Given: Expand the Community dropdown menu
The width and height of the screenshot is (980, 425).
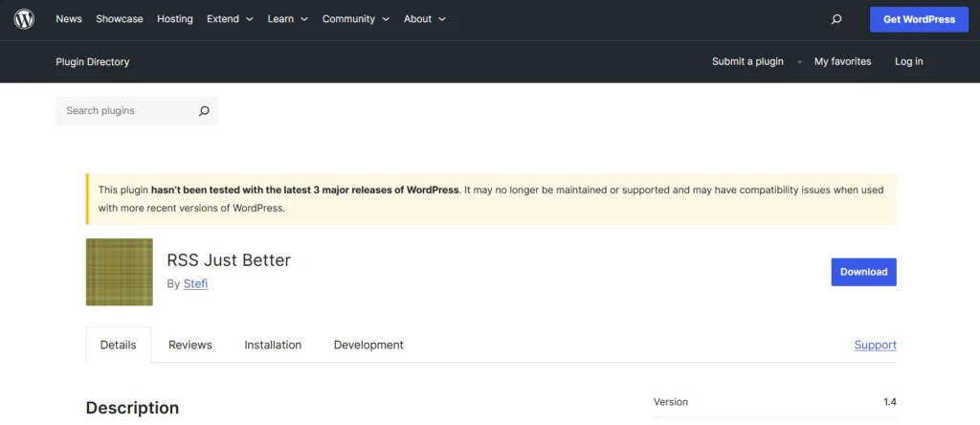Looking at the screenshot, I should click(356, 19).
